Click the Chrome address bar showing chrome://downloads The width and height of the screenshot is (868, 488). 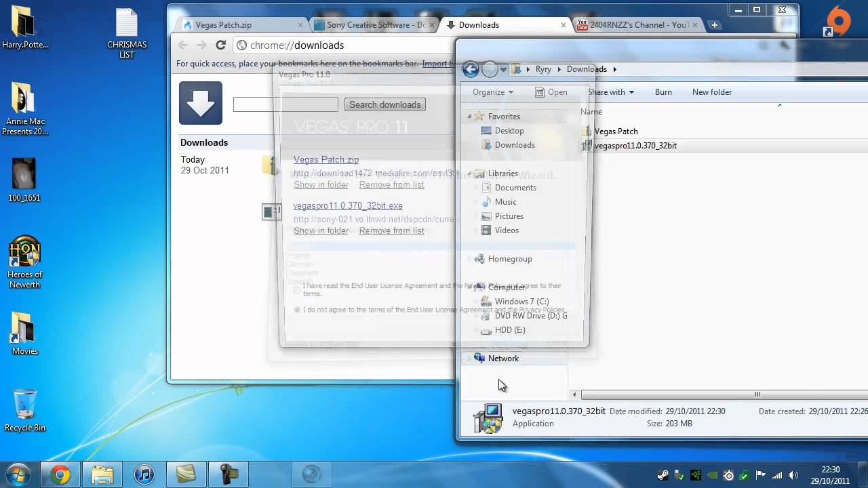[343, 45]
